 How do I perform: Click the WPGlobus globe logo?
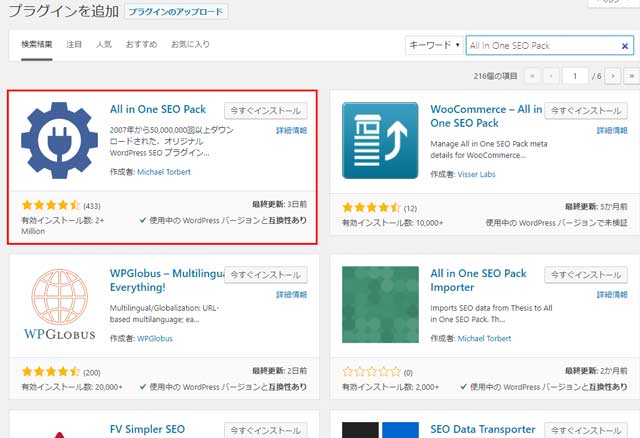coord(60,304)
